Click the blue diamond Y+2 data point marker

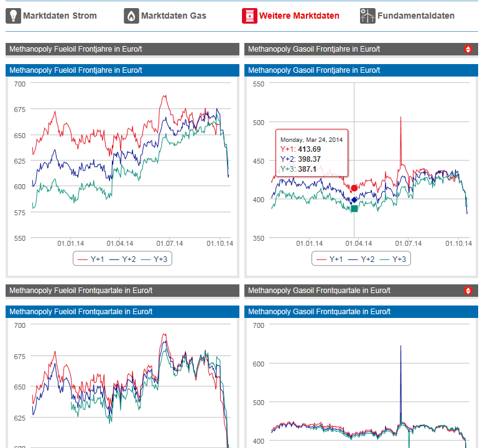pos(354,200)
